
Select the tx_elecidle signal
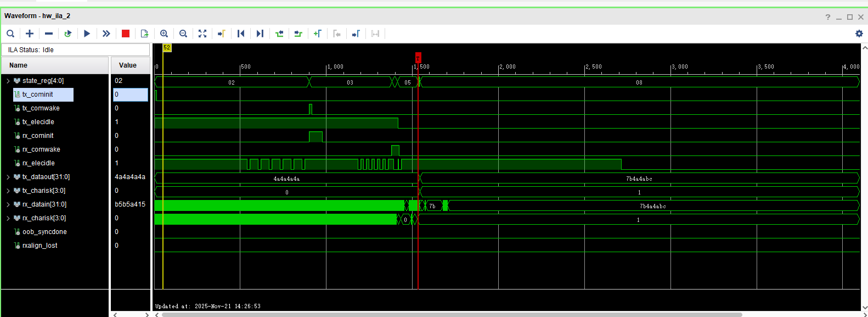point(38,122)
